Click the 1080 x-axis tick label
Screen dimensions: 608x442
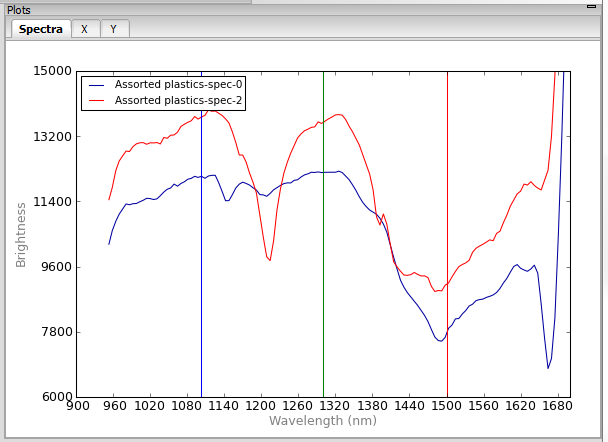pyautogui.click(x=187, y=406)
